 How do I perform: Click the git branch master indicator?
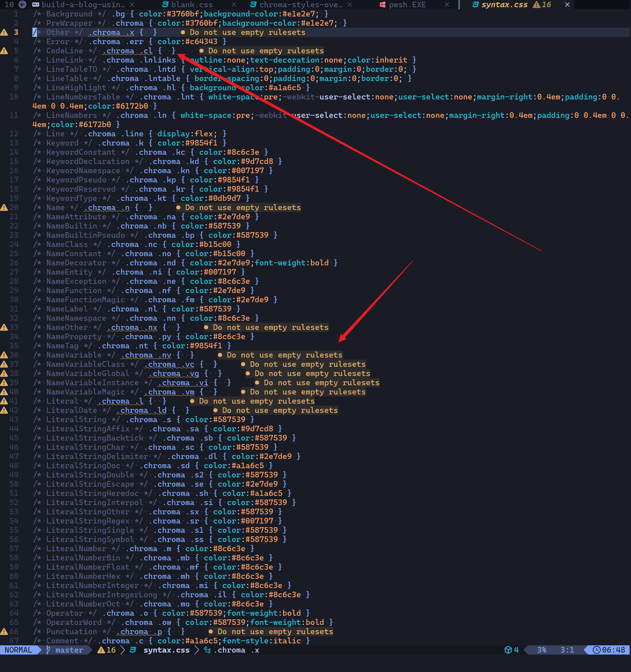[x=65, y=650]
